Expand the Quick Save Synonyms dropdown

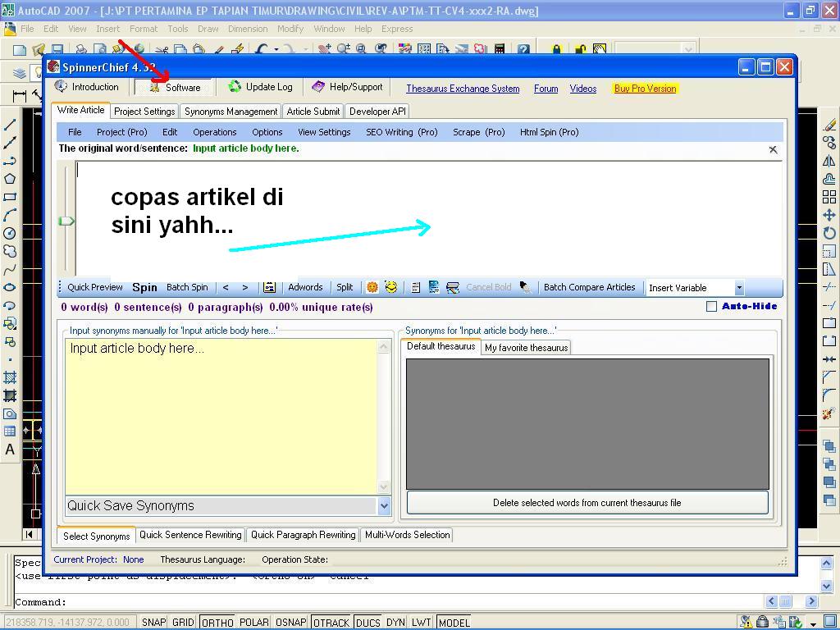[x=384, y=505]
